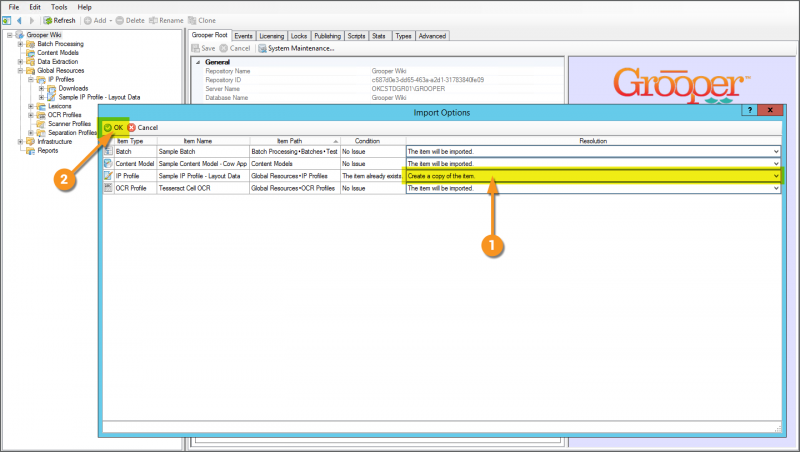The height and width of the screenshot is (452, 800).
Task: Open Resolution dropdown for OCR Profile row
Action: (x=776, y=188)
